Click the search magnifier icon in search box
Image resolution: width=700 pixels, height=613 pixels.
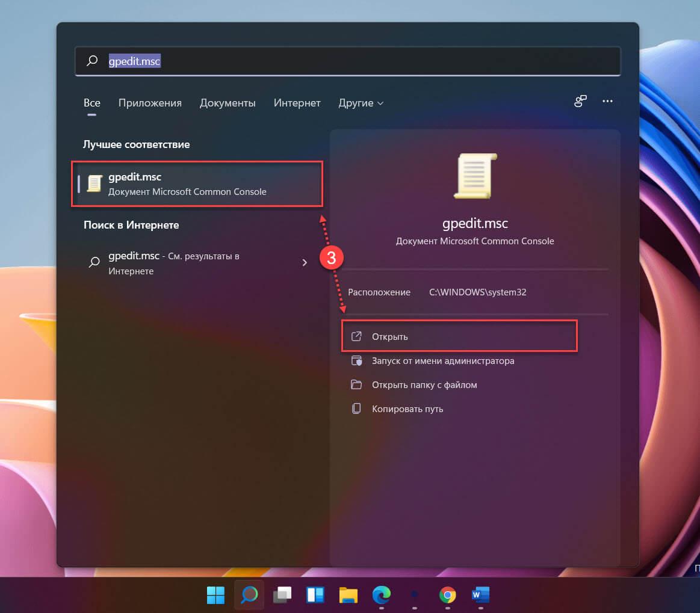93,61
